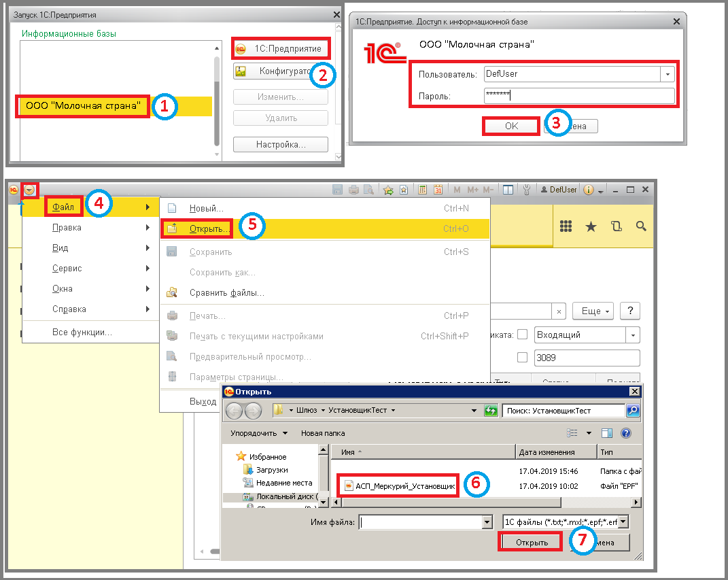
Task: Click refresh icon in Открыть dialog address bar
Action: click(x=491, y=411)
